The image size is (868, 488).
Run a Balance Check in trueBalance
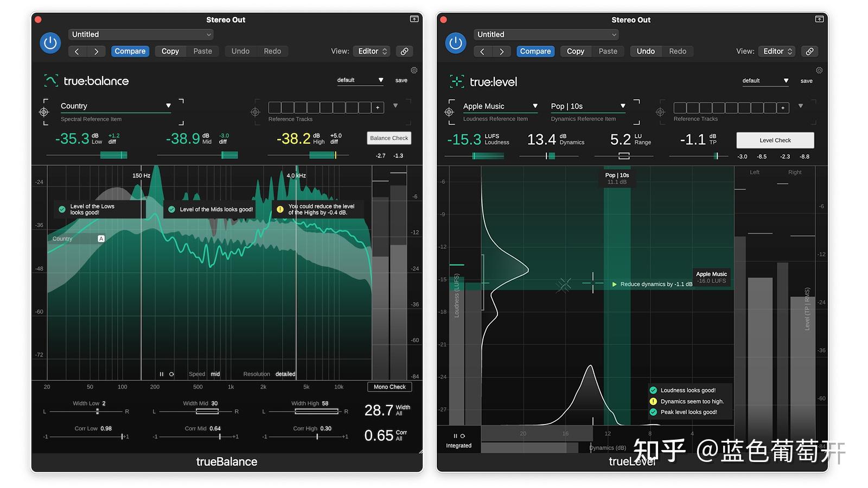click(x=388, y=138)
